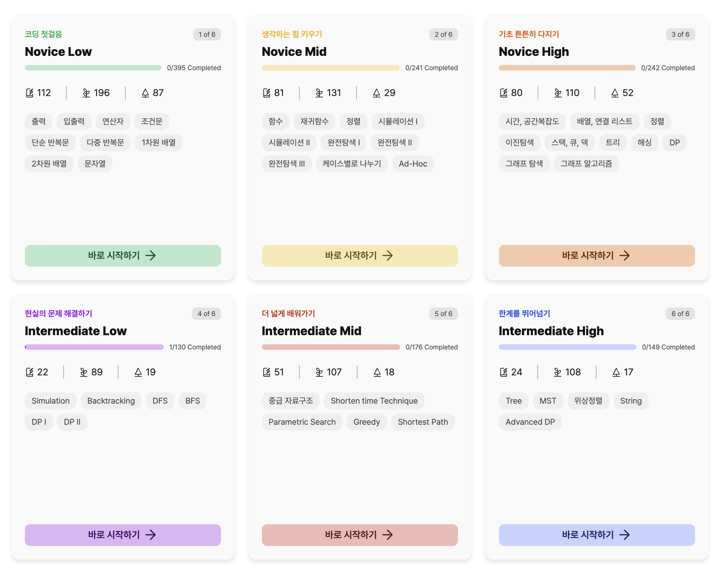This screenshot has width=728, height=577.
Task: Click the orange 바로 시작하기 button for Novice High
Action: coord(597,255)
